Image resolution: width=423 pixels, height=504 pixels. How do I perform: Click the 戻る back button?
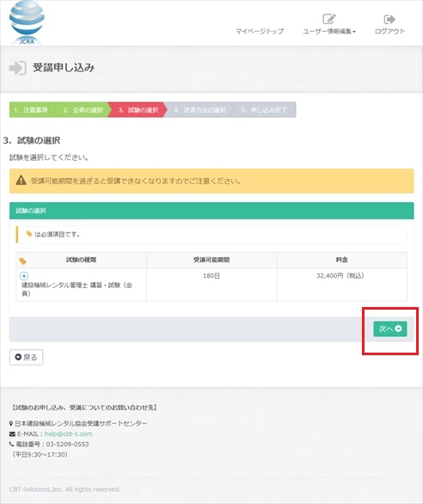26,357
